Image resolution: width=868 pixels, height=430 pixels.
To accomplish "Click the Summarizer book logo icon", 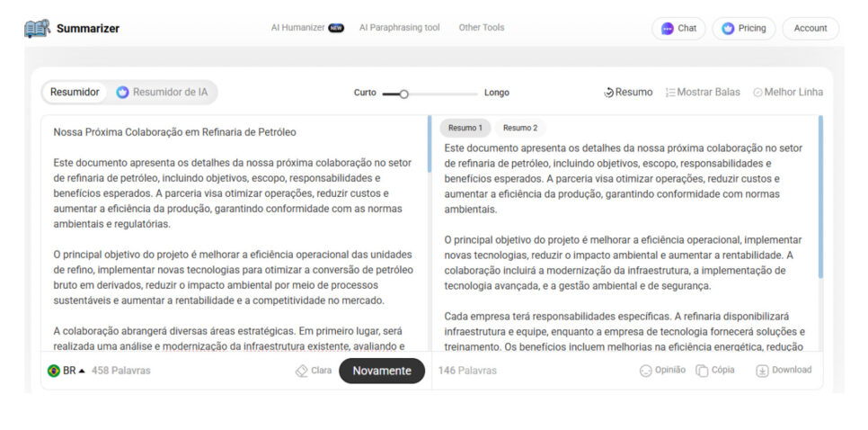I will [37, 28].
